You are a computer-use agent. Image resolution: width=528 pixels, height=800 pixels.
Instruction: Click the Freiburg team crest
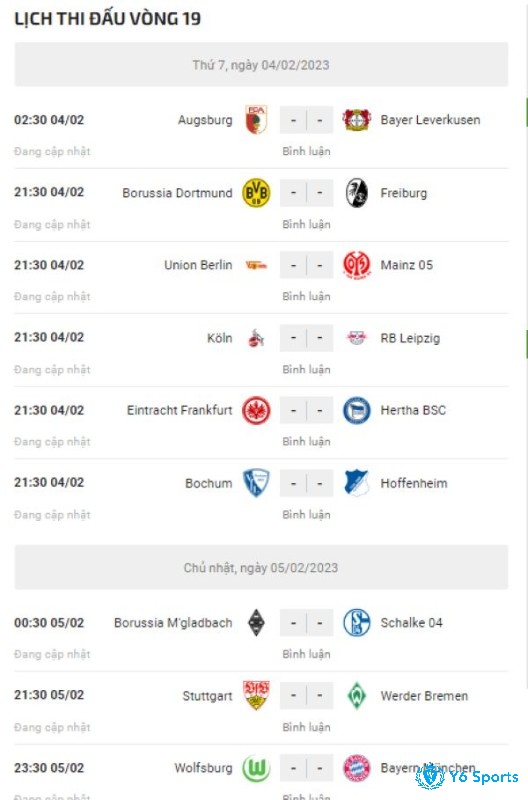click(x=356, y=193)
